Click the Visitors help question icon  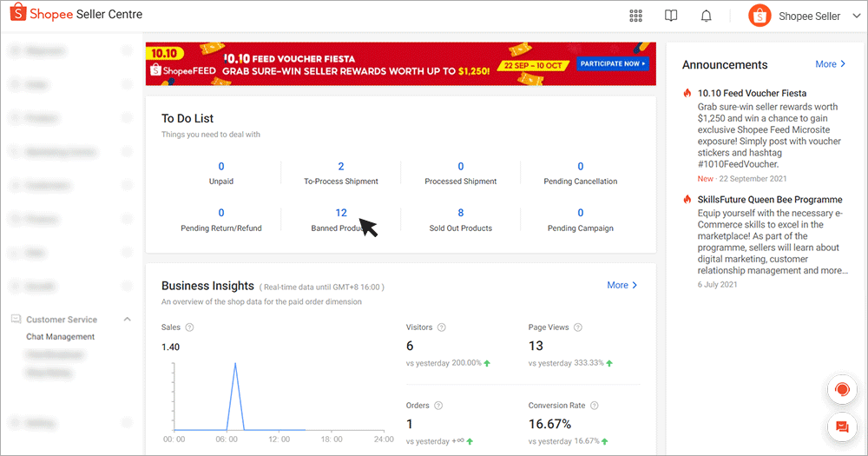441,327
